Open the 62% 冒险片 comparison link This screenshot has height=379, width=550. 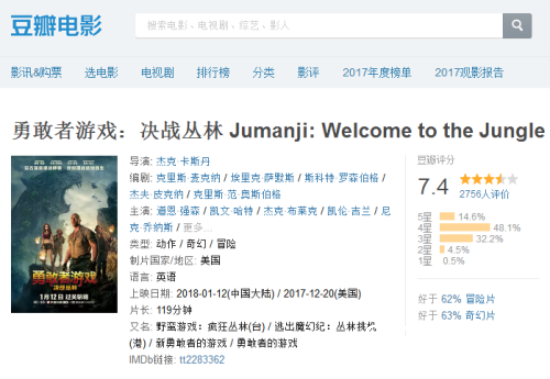point(468,299)
